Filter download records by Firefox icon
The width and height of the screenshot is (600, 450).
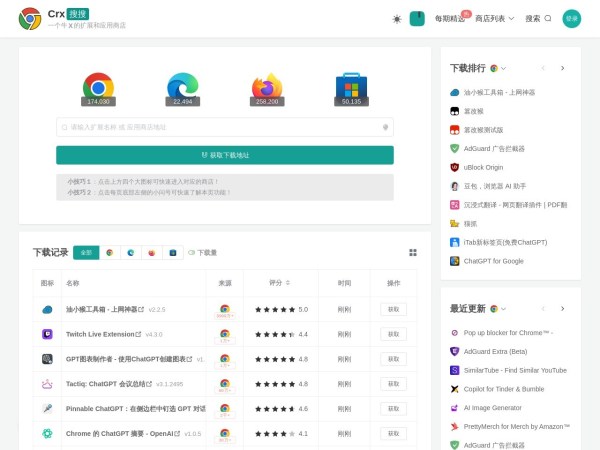point(151,253)
